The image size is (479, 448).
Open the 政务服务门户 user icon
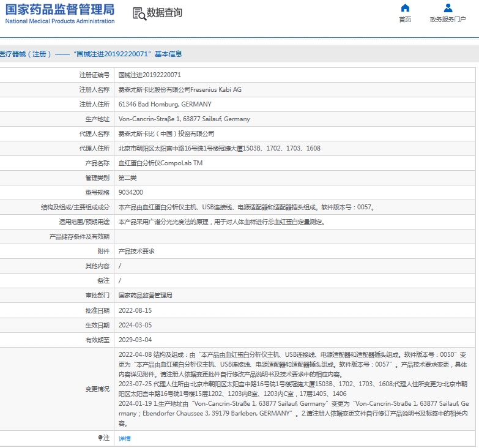(x=448, y=7)
